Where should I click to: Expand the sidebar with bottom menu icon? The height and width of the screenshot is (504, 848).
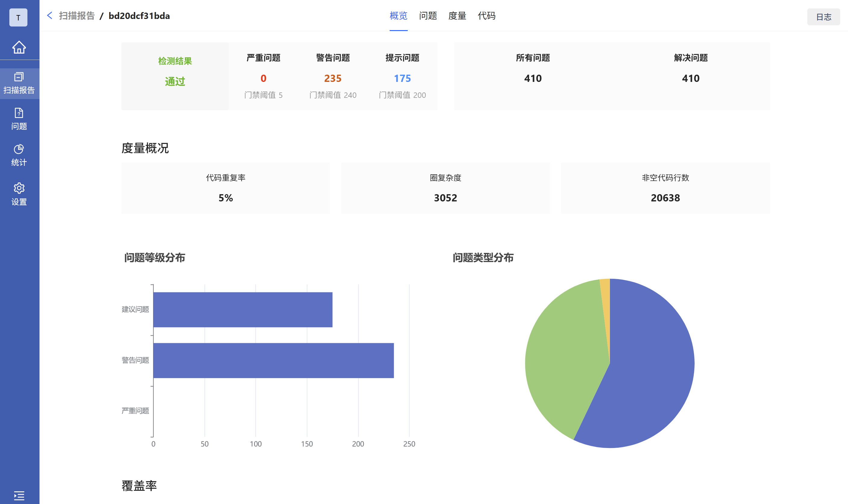(x=19, y=496)
